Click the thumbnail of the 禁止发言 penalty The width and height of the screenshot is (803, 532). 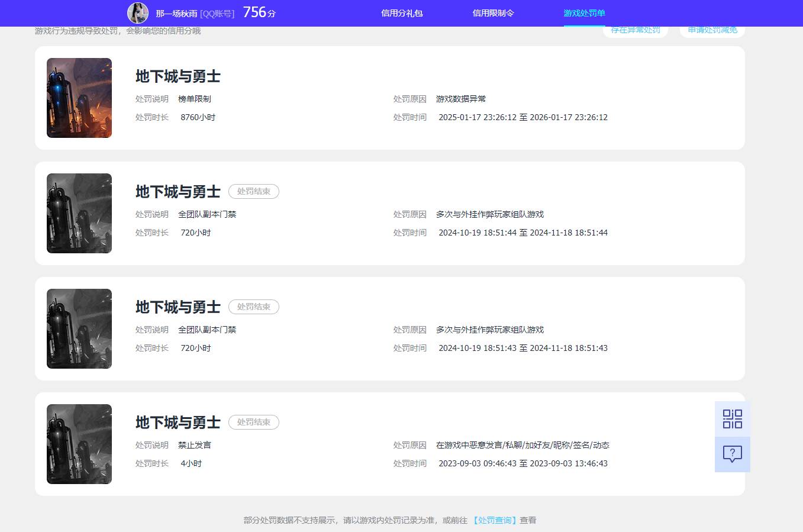[79, 444]
